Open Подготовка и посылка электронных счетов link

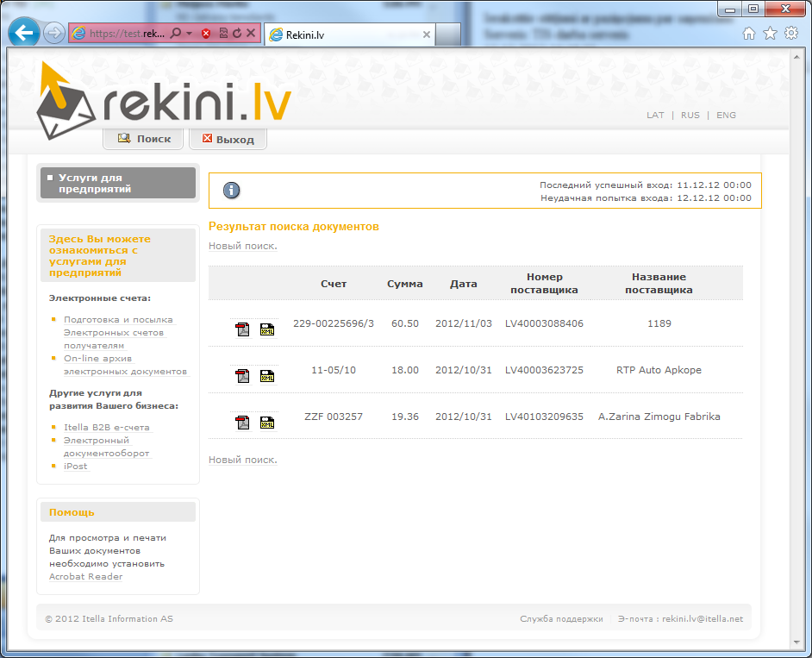118,333
